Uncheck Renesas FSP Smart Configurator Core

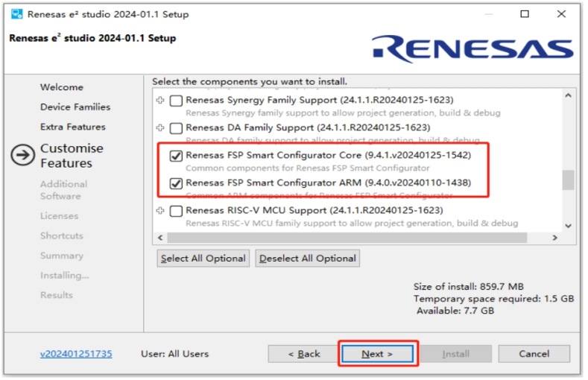click(176, 156)
